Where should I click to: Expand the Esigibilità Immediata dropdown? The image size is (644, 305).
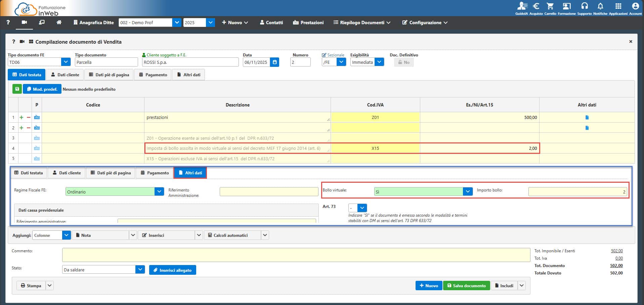tap(379, 62)
